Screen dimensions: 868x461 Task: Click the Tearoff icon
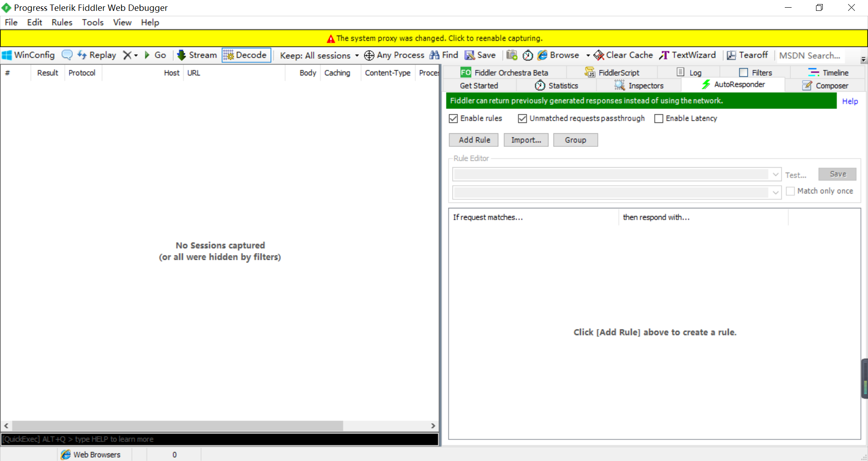point(731,55)
